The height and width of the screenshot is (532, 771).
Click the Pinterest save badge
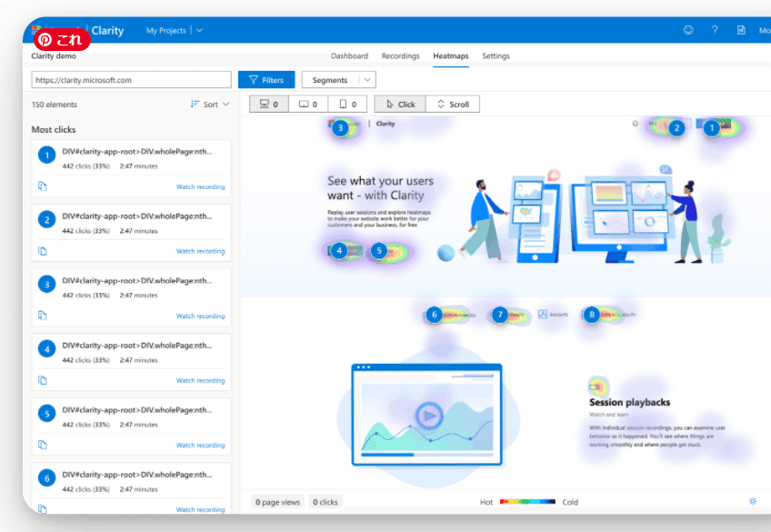62,39
